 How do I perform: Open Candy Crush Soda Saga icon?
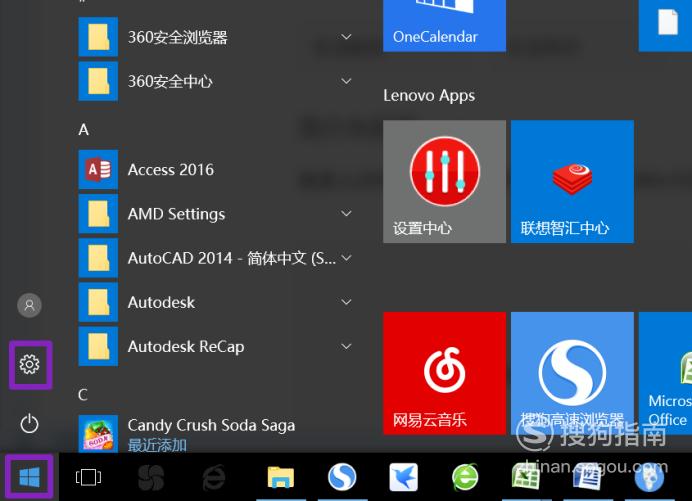pos(98,433)
